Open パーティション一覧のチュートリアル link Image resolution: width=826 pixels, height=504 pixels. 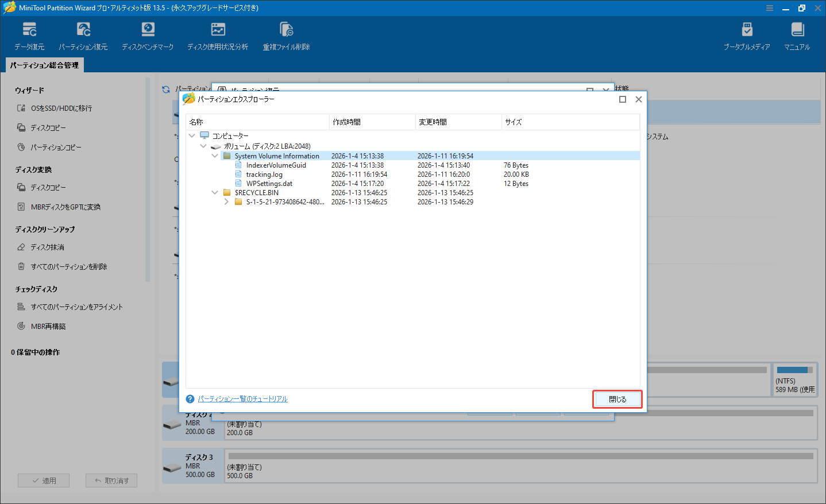[243, 398]
